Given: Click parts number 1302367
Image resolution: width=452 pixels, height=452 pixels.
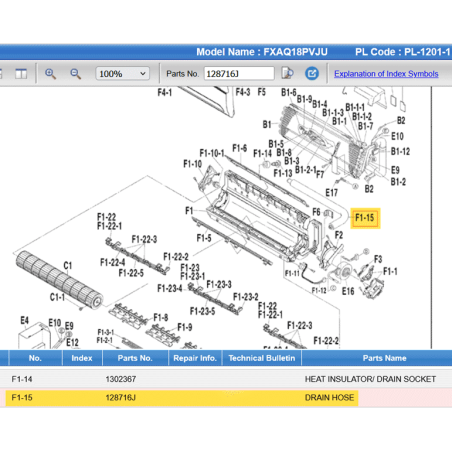Looking at the screenshot, I should 121,379.
